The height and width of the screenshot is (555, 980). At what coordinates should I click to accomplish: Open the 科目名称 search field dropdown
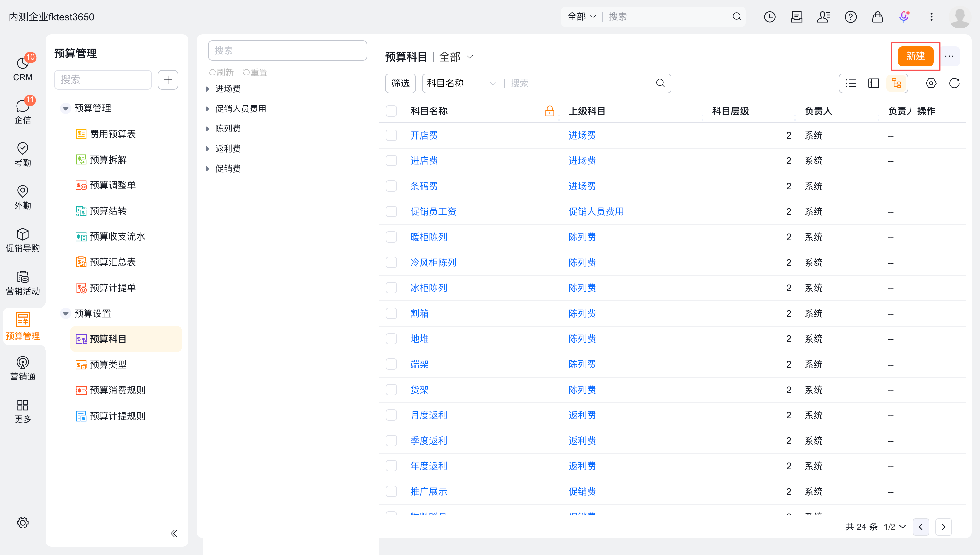click(461, 83)
